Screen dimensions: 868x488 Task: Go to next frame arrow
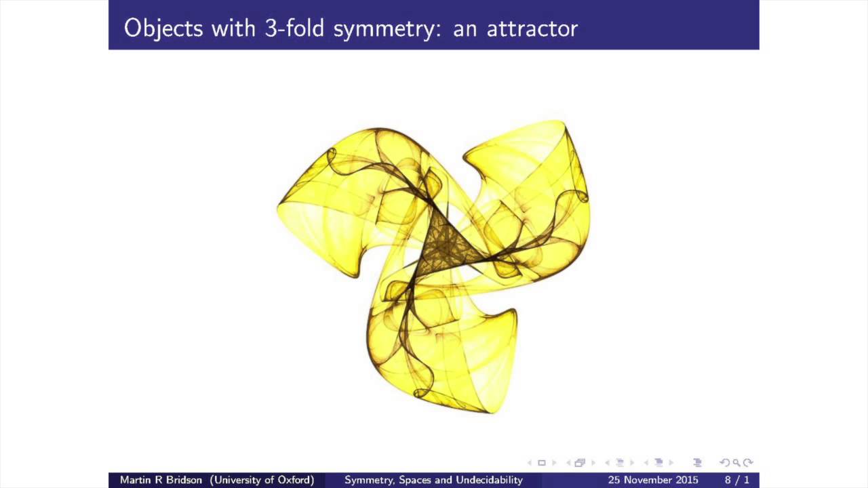593,463
